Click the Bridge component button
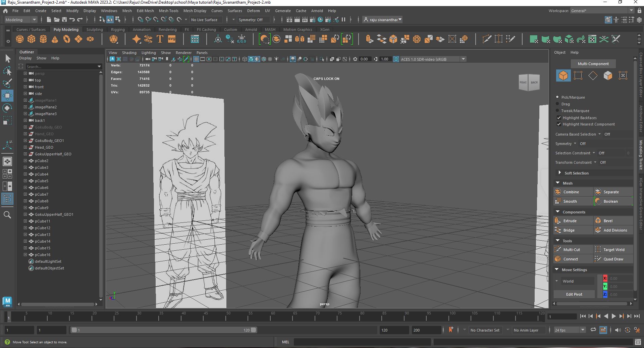This screenshot has height=348, width=644. pos(573,230)
